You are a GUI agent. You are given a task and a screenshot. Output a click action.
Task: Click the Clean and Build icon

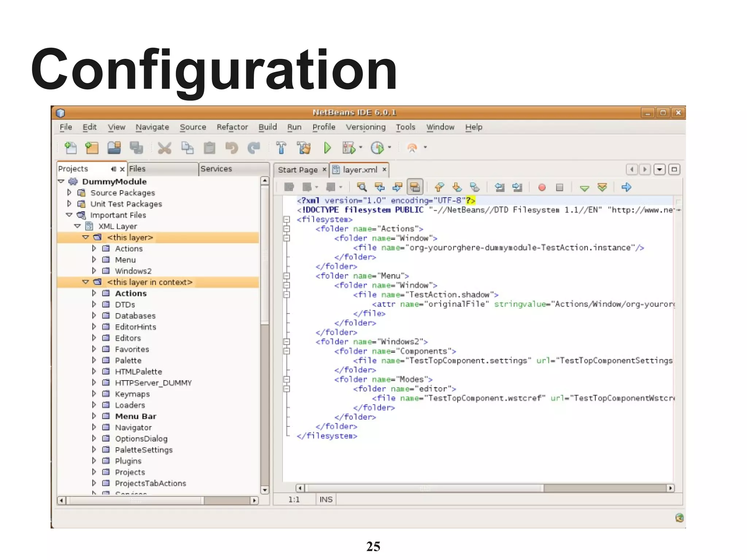point(304,148)
